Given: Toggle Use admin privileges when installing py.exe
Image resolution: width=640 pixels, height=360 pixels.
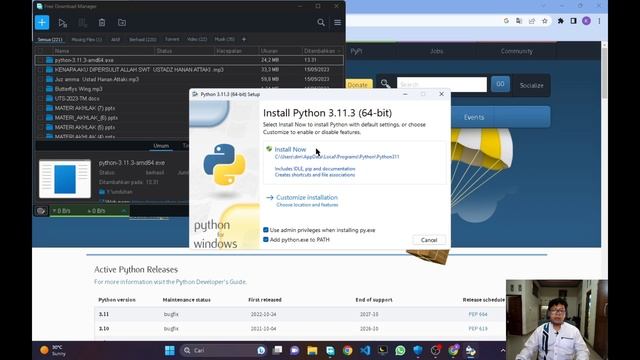Looking at the screenshot, I should coord(266,230).
